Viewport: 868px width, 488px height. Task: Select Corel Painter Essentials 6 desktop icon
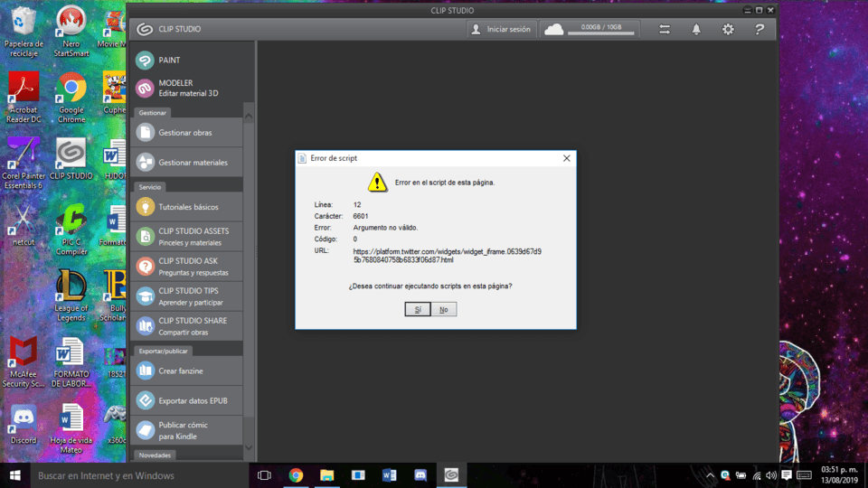(x=23, y=164)
